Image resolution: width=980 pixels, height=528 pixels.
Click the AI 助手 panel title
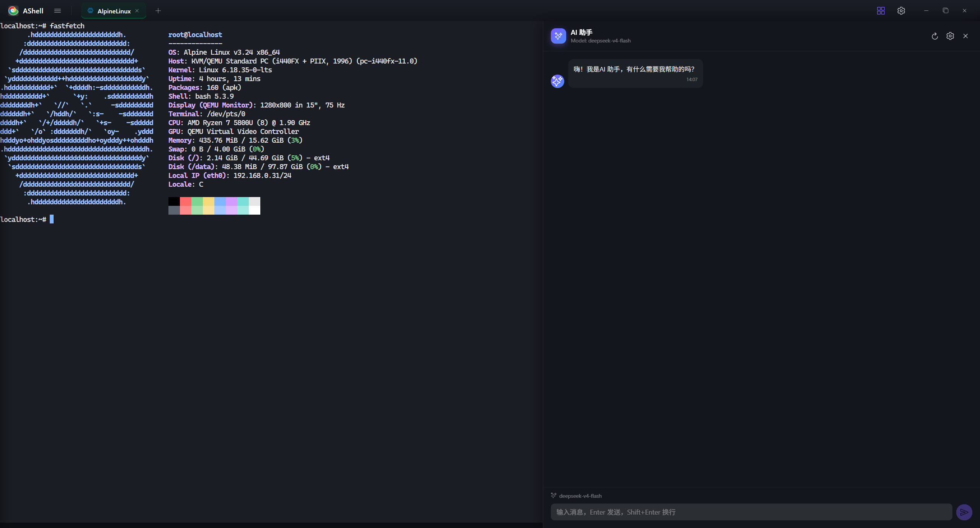(581, 33)
